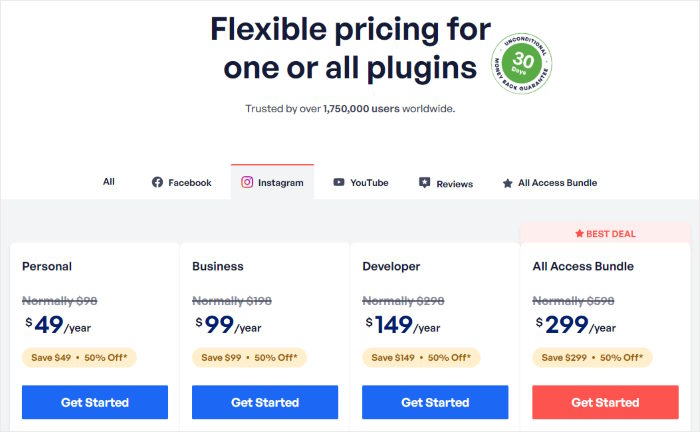Get Started with the Business plan

[265, 402]
